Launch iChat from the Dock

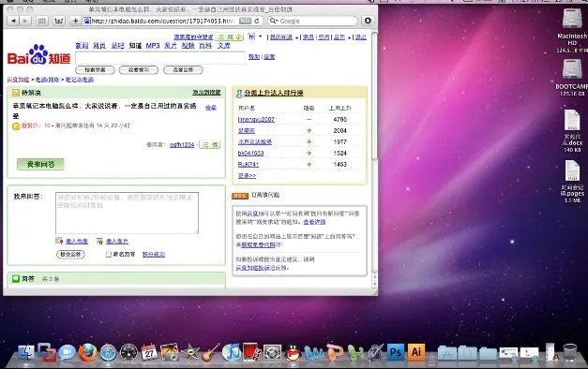coord(68,352)
